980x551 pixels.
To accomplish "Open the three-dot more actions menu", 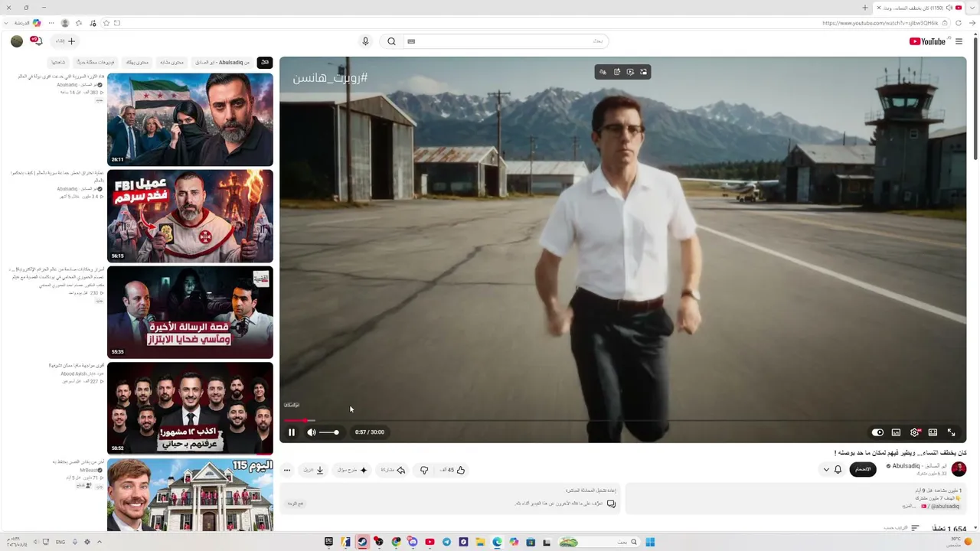I will [x=287, y=470].
